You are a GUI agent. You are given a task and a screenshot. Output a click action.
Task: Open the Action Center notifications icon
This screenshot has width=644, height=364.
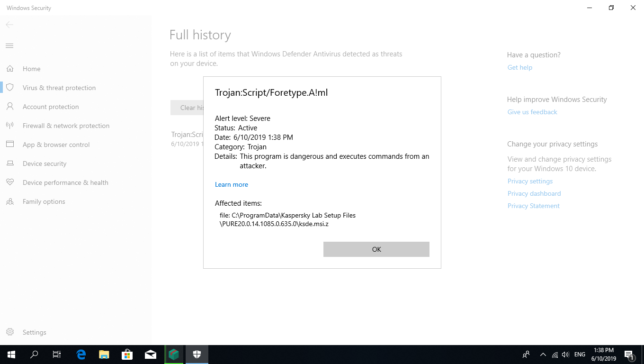point(629,355)
